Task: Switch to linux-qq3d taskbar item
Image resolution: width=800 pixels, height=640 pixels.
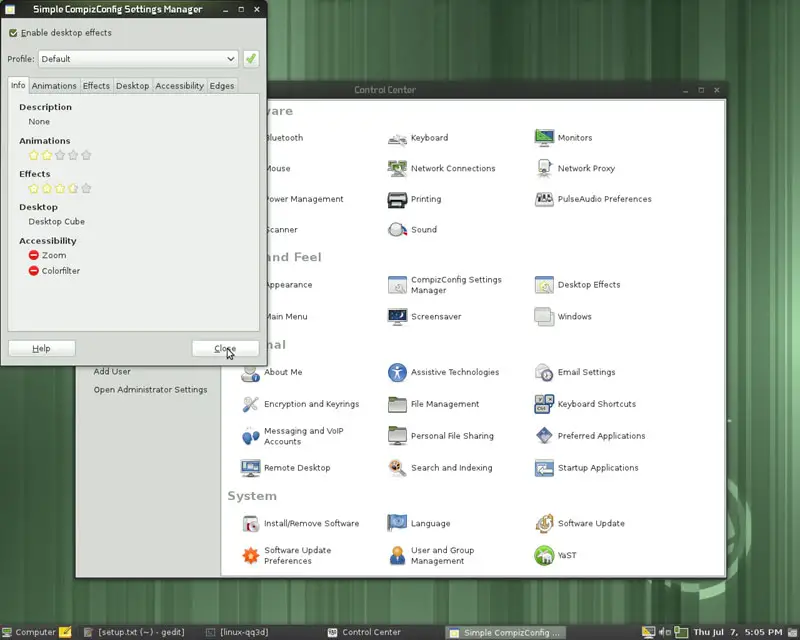Action: click(x=237, y=632)
